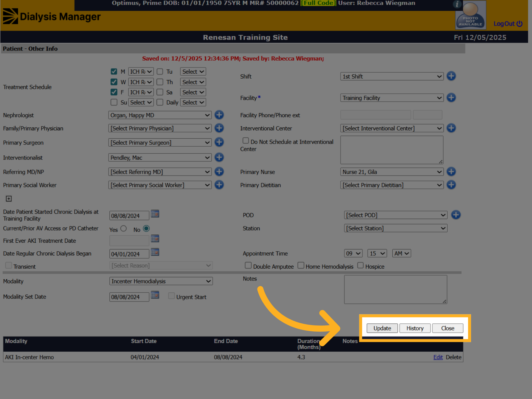
Task: Click into the Notes text area
Action: [x=395, y=289]
